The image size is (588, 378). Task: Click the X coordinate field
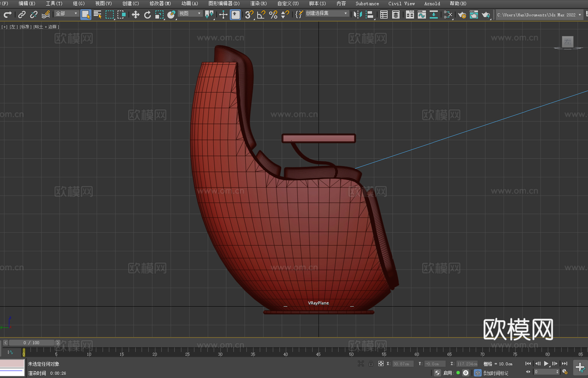click(x=403, y=364)
